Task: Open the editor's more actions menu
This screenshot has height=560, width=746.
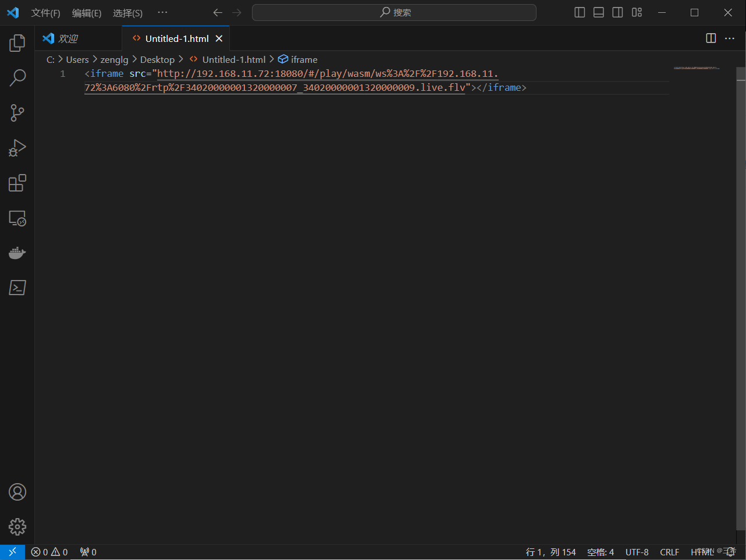Action: point(730,38)
